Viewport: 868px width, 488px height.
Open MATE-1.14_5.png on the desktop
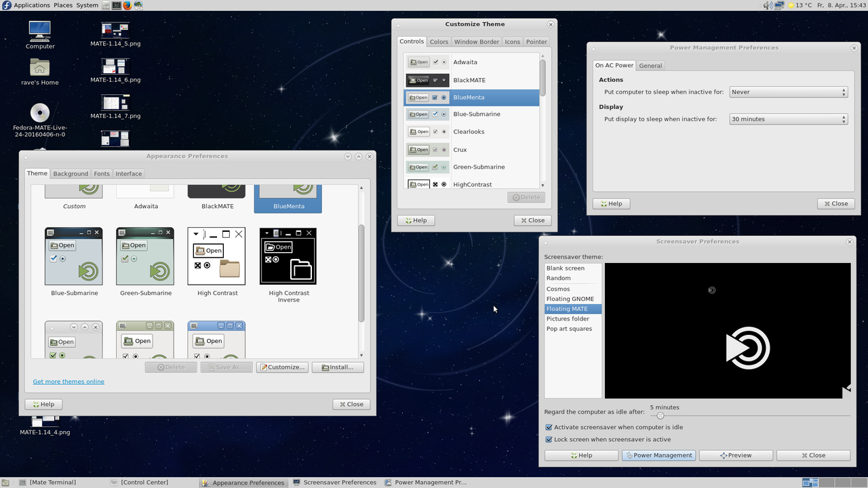(114, 31)
